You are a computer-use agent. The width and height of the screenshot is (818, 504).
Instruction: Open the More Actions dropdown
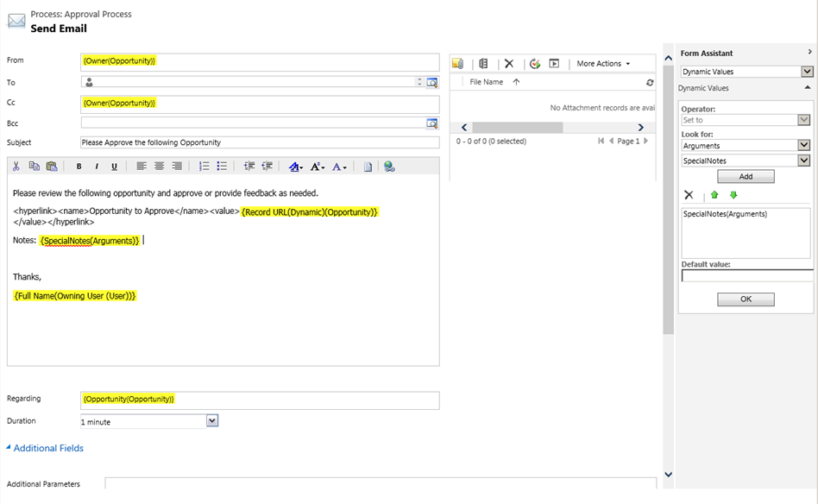tap(602, 63)
